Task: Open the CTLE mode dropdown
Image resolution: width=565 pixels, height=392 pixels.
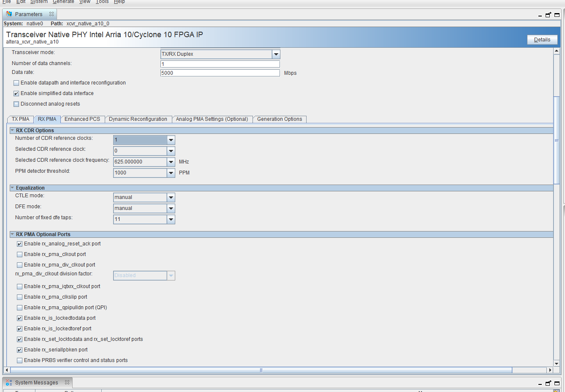Action: (x=171, y=197)
